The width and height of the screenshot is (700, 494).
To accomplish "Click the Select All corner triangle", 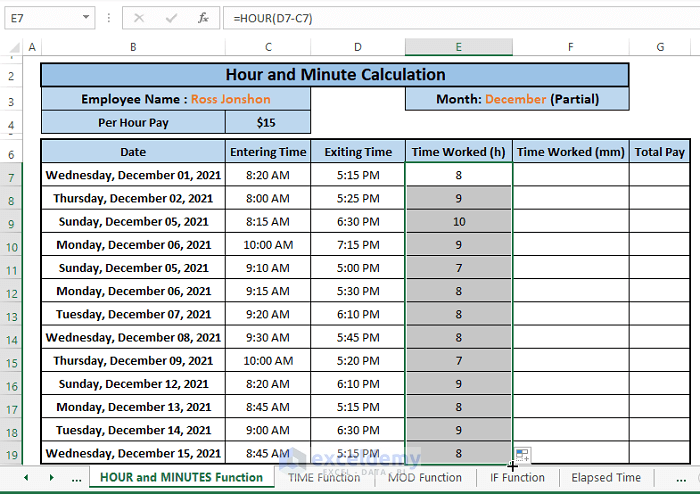I will 15,47.
